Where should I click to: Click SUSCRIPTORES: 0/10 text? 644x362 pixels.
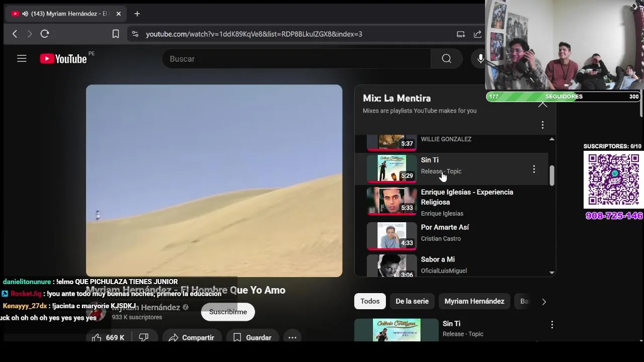point(612,146)
